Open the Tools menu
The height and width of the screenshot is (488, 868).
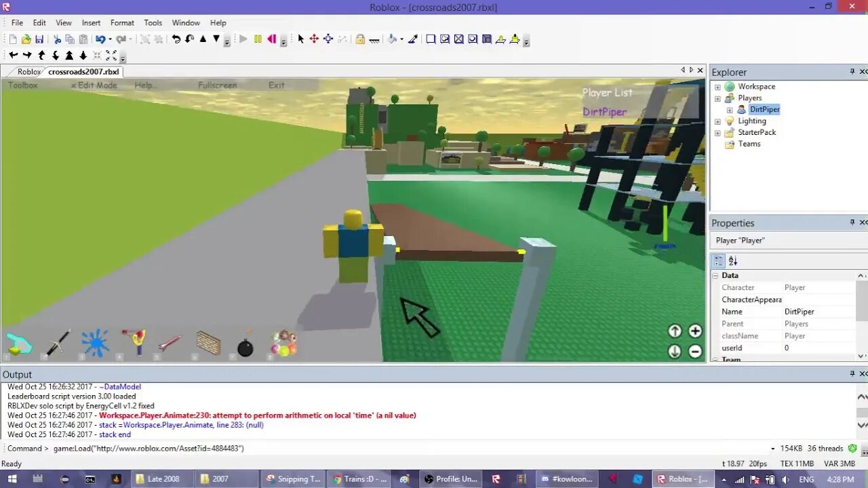[x=153, y=22]
